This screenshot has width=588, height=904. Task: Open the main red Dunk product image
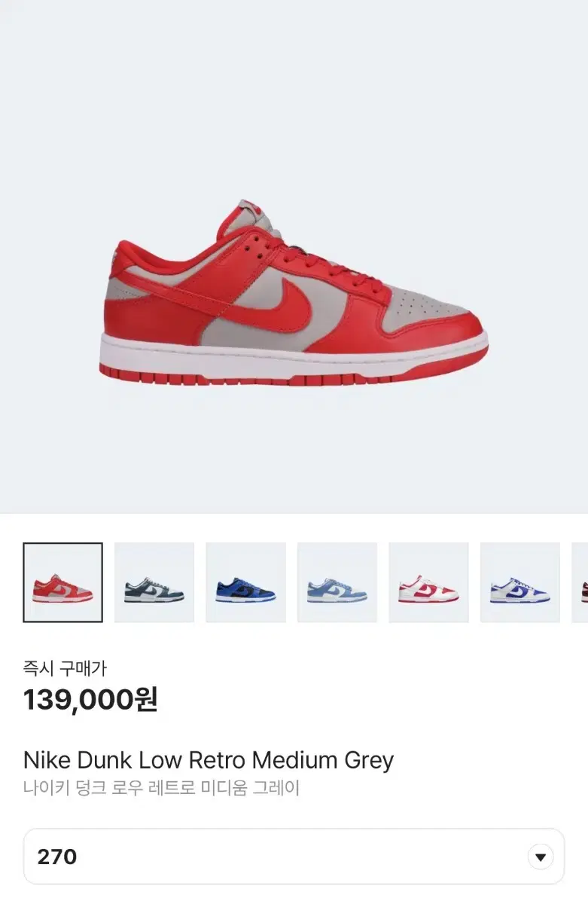click(294, 292)
